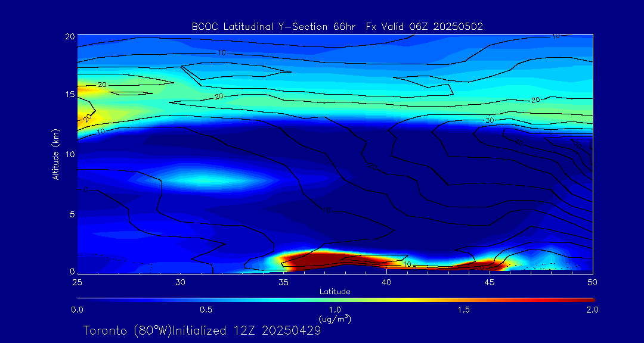
Task: Click the cyan mid-level blob near 8 km altitude
Action: coord(205,179)
